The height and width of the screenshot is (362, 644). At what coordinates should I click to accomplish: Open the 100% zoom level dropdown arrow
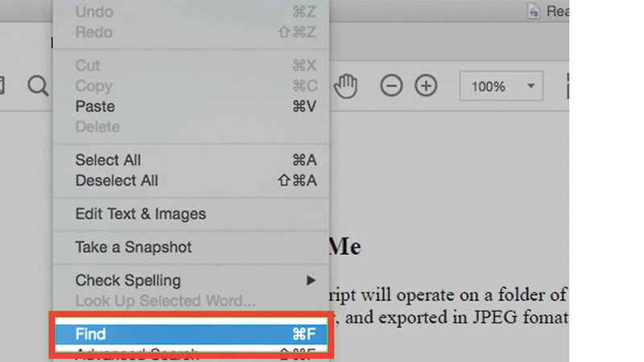pos(530,86)
